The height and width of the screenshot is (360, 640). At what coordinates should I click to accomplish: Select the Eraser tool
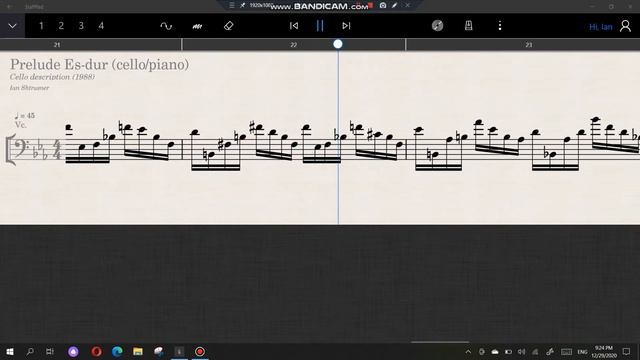tap(229, 26)
